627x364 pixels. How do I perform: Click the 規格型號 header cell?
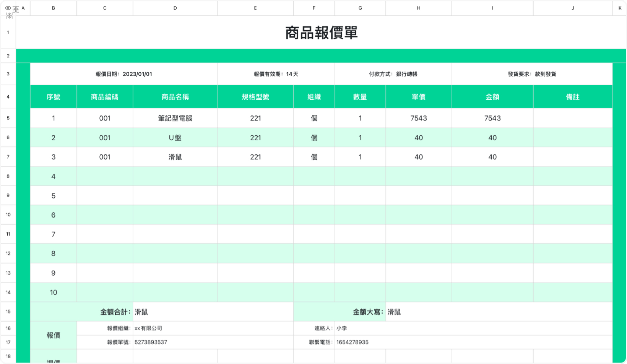(x=255, y=97)
